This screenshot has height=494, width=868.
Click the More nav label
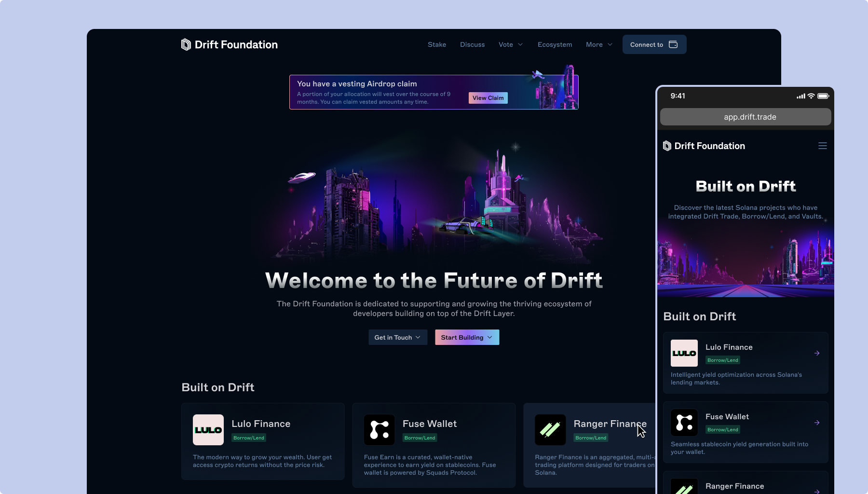coord(594,44)
